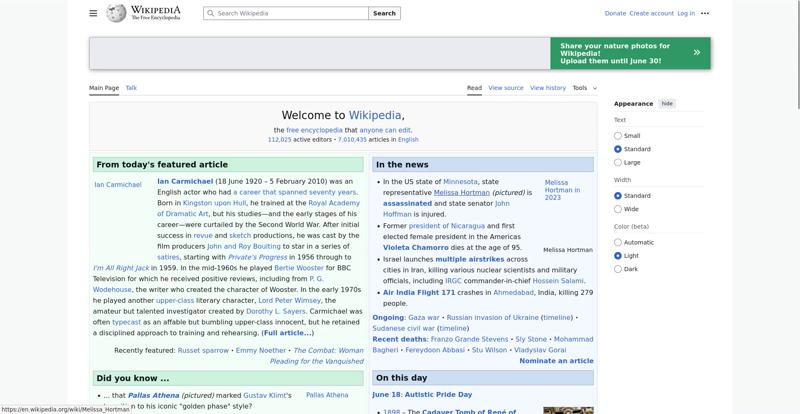Open the Stu Wilson link
The image size is (800, 414).
[489, 350]
